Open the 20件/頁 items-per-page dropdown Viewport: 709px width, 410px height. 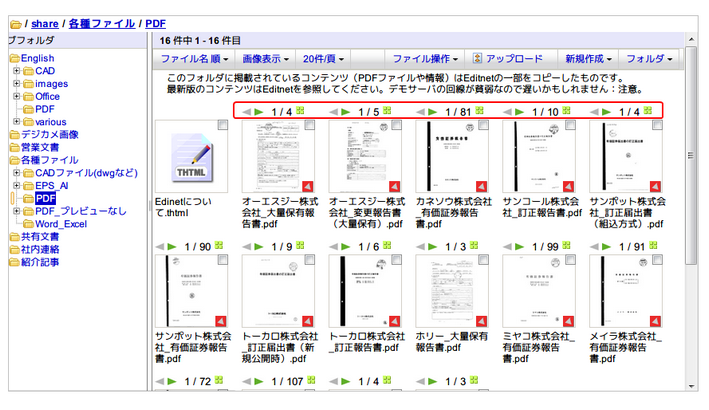tap(326, 59)
